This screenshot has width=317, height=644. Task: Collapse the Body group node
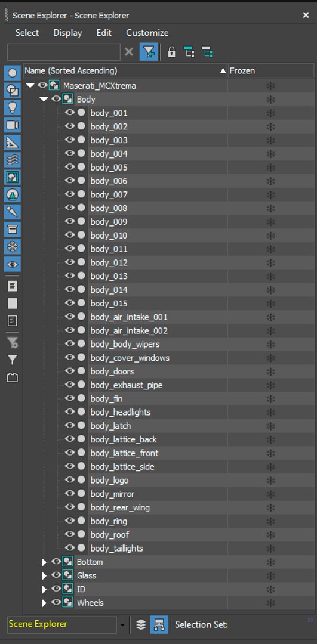(x=44, y=100)
